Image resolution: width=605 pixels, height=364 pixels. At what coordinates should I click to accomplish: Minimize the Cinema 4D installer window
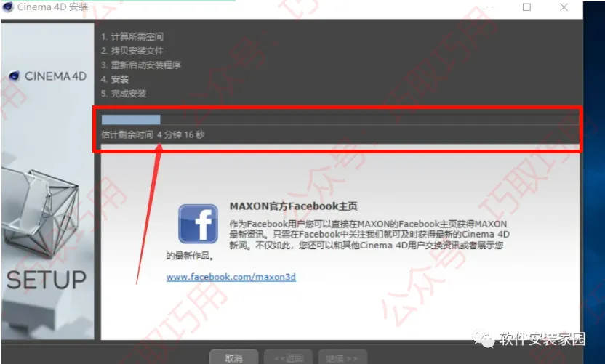click(490, 7)
